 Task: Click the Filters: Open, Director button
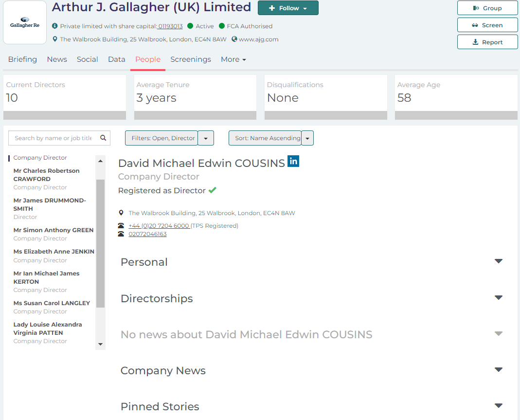point(161,138)
